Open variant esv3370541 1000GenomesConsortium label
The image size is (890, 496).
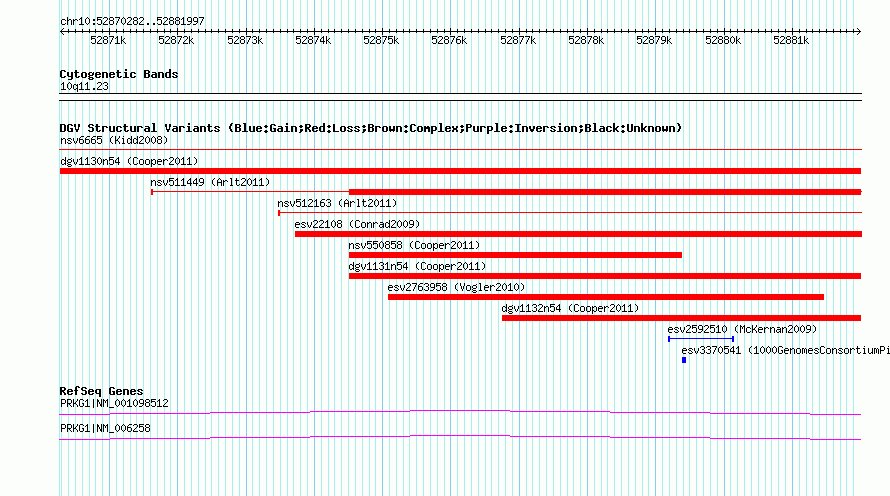tap(786, 350)
